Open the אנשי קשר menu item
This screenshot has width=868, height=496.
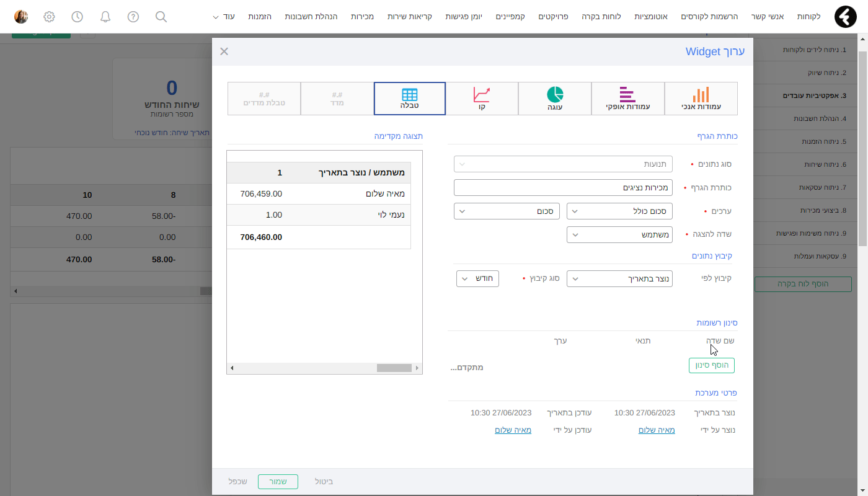768,17
